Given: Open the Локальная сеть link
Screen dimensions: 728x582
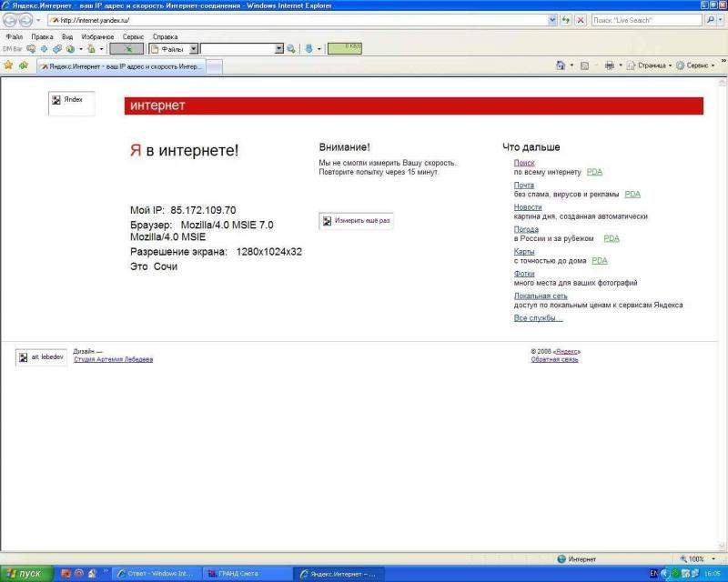Looking at the screenshot, I should (x=541, y=296).
